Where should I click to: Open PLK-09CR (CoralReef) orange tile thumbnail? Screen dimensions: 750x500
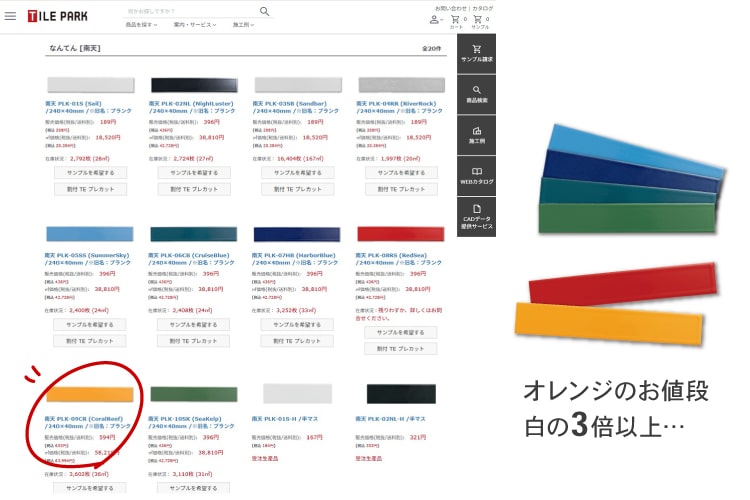(89, 394)
